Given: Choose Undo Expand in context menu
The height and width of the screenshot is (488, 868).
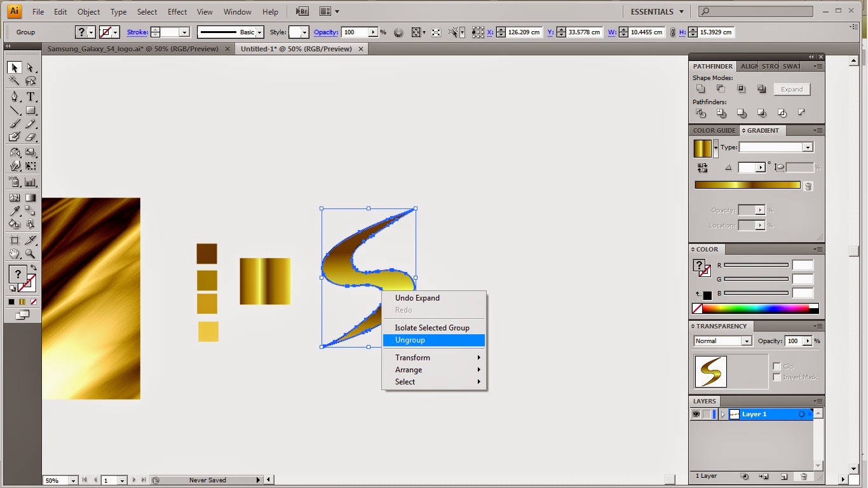Looking at the screenshot, I should (x=434, y=298).
